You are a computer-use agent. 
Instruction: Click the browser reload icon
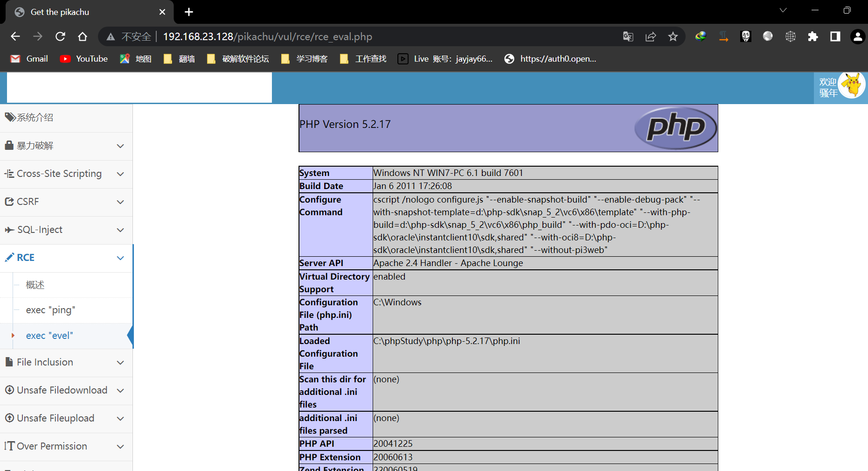coord(60,36)
